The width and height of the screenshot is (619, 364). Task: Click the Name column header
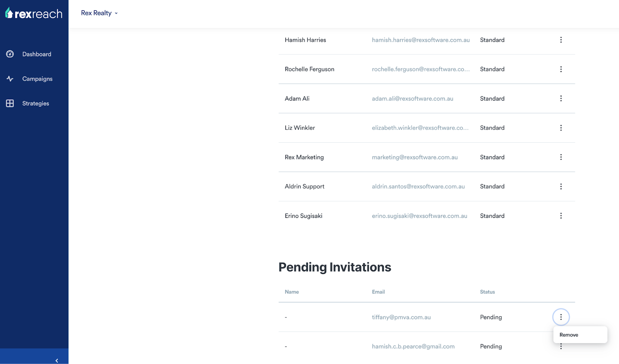tap(292, 292)
